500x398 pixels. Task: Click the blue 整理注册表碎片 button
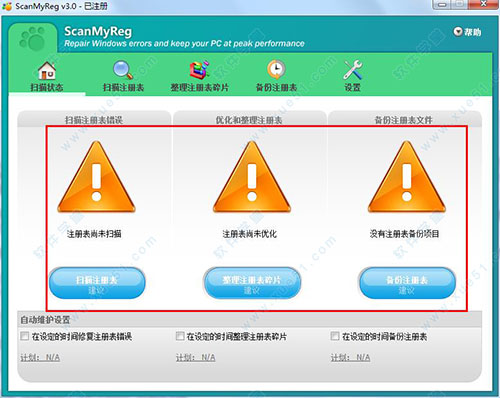click(x=252, y=283)
